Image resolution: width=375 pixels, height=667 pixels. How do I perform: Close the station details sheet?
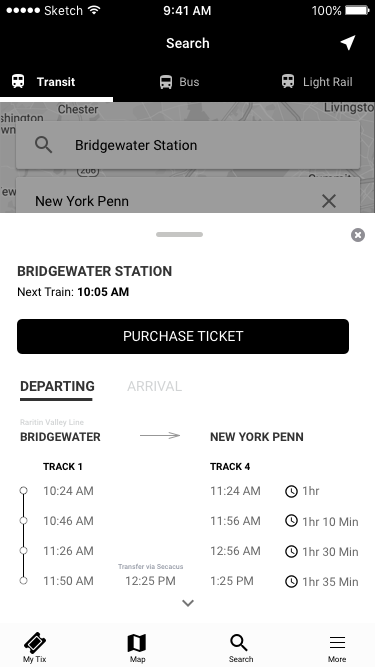[x=358, y=235]
